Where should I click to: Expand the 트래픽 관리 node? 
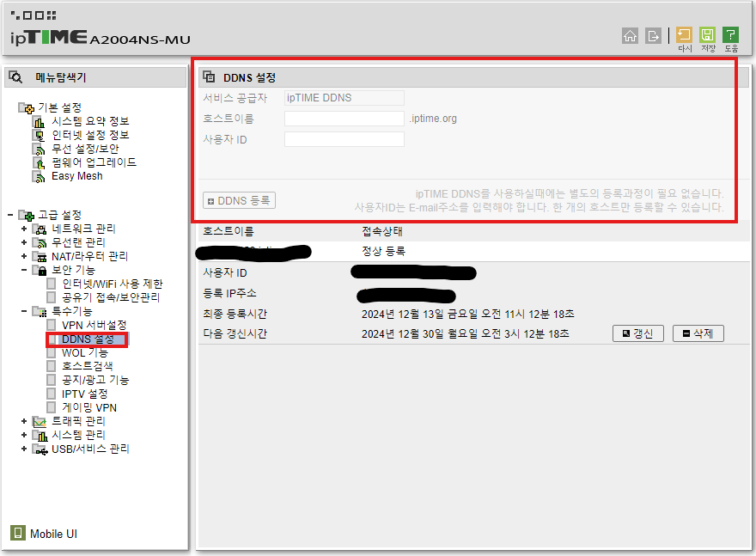pyautogui.click(x=24, y=421)
